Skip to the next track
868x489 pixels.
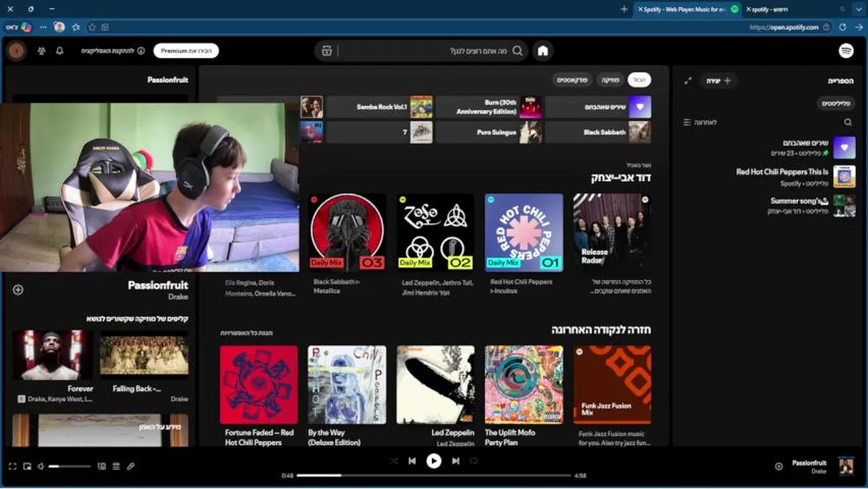(456, 461)
